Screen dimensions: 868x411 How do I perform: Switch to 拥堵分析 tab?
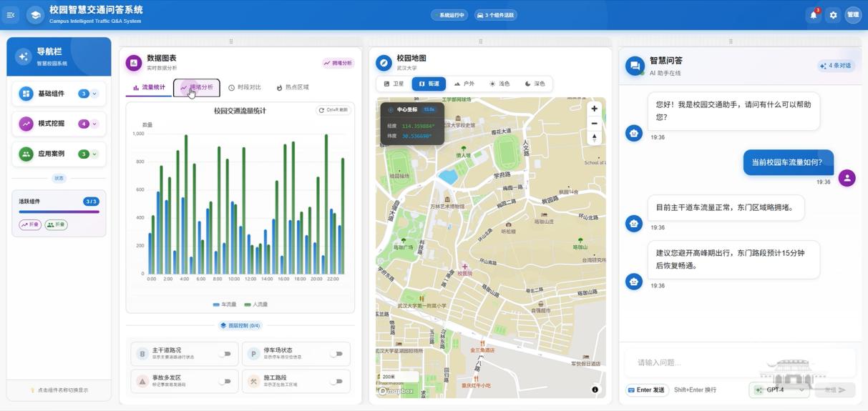tap(197, 87)
